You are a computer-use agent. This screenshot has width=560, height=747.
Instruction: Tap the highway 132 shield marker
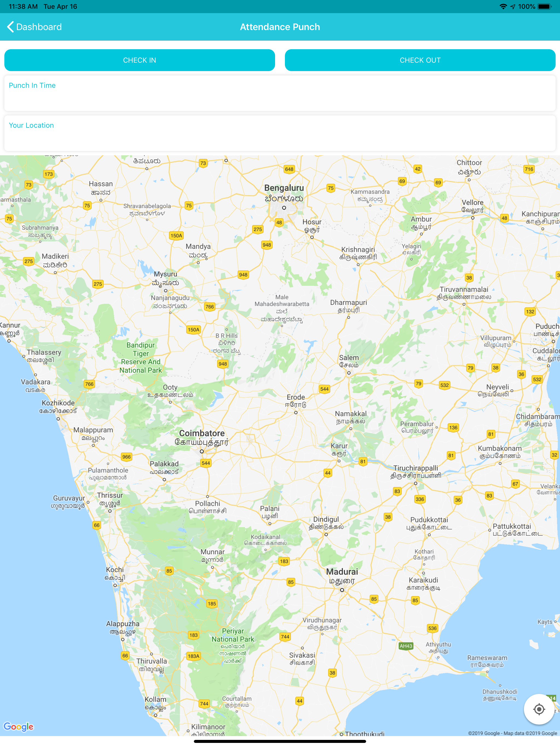click(x=530, y=312)
